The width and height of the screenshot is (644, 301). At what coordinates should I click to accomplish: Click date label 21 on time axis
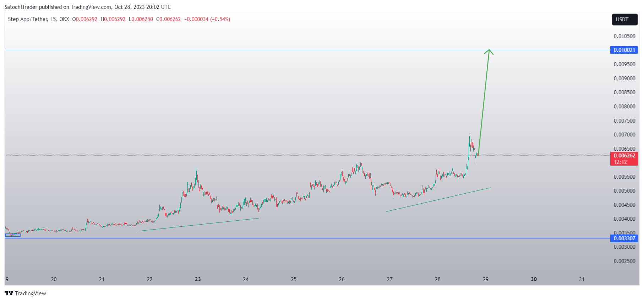point(102,279)
